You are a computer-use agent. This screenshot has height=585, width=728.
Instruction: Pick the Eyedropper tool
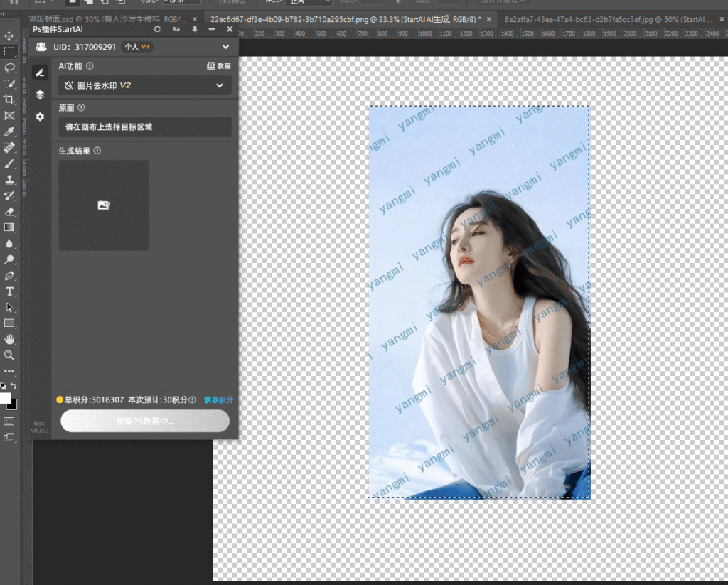coord(10,132)
